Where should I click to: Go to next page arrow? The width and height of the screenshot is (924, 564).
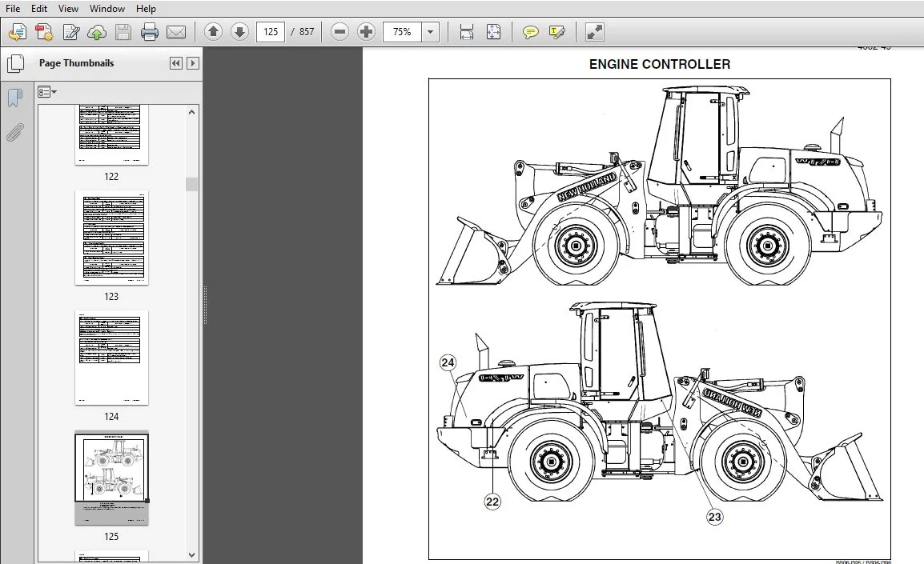click(x=239, y=32)
